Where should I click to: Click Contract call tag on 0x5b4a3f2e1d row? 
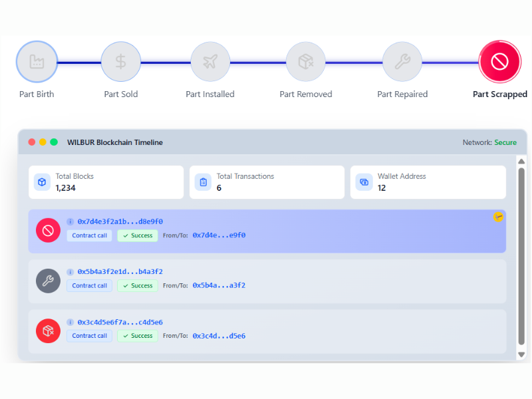click(x=89, y=286)
